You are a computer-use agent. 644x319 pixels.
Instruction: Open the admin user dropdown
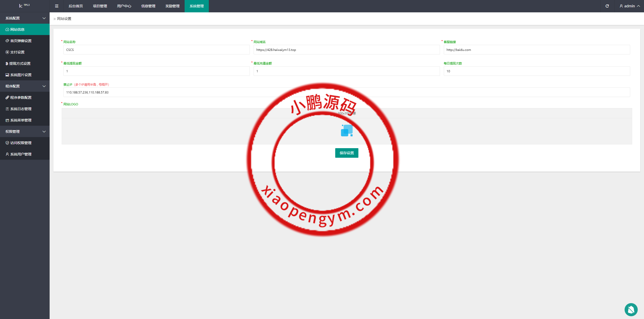pyautogui.click(x=629, y=6)
